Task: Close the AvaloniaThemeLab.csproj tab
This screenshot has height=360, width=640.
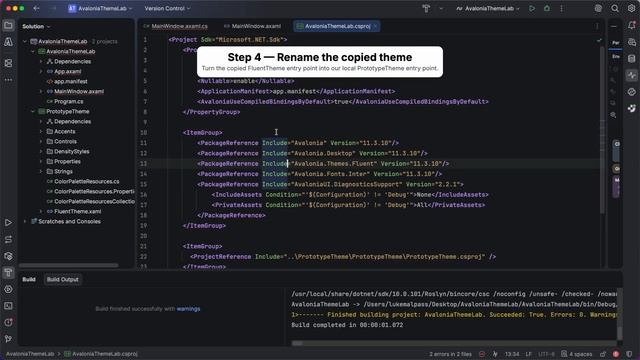Action: pos(375,26)
